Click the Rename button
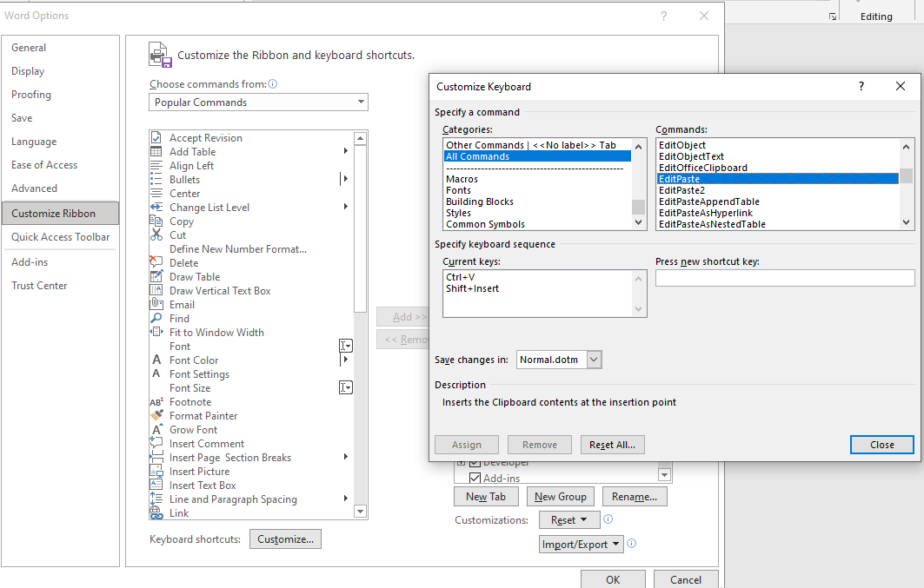Image resolution: width=924 pixels, height=588 pixels. pos(634,497)
